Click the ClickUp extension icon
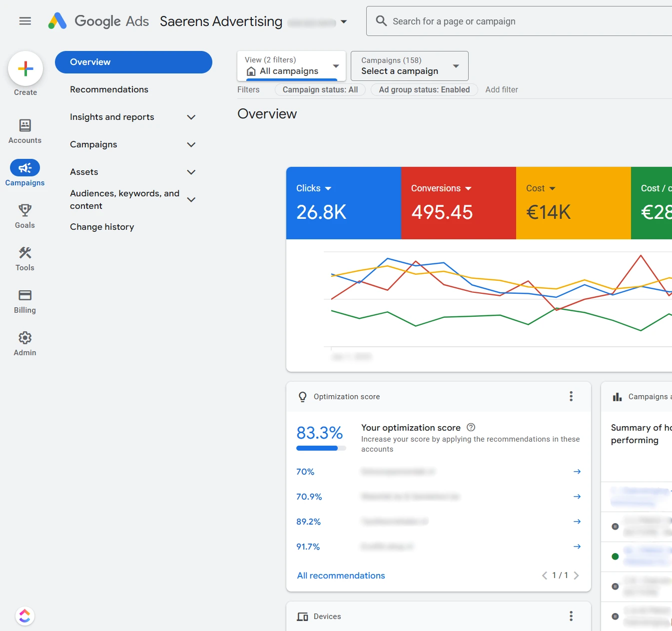The image size is (672, 631). coord(25,616)
